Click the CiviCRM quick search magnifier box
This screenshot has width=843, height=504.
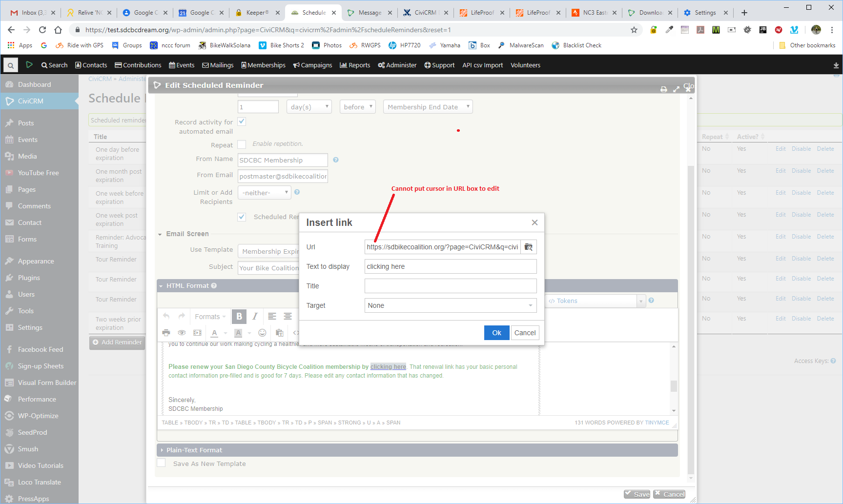[10, 65]
